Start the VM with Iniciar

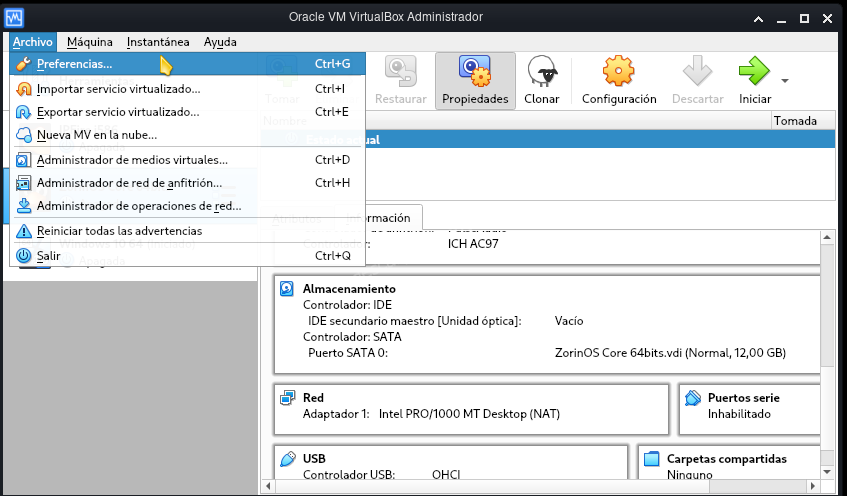click(755, 81)
